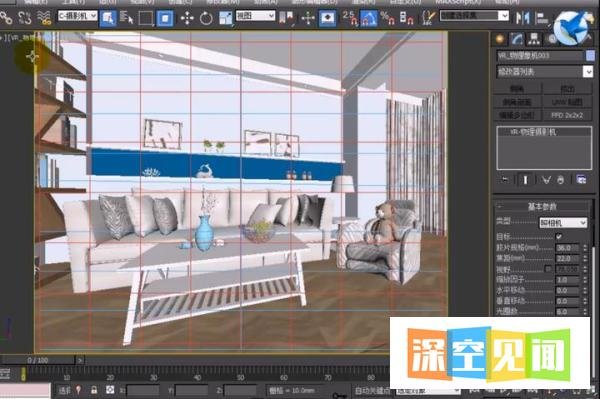Click the time slider 0 / 100
This screenshot has width=600, height=399.
click(38, 360)
